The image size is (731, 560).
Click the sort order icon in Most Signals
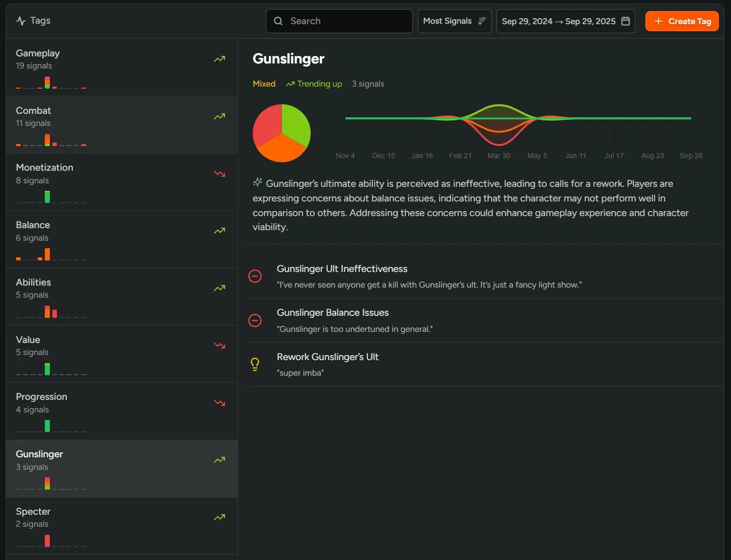click(482, 21)
